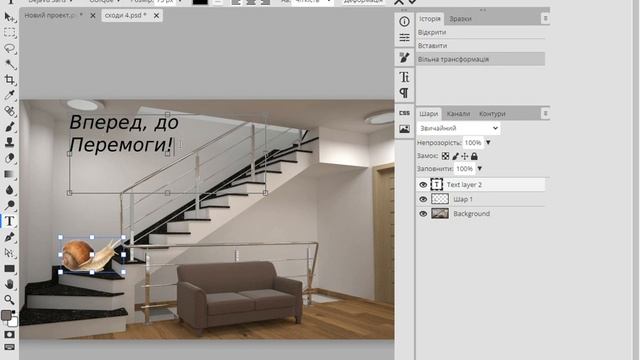Open the Заповнити fill arrow
This screenshot has width=640, height=360.
pyautogui.click(x=480, y=169)
